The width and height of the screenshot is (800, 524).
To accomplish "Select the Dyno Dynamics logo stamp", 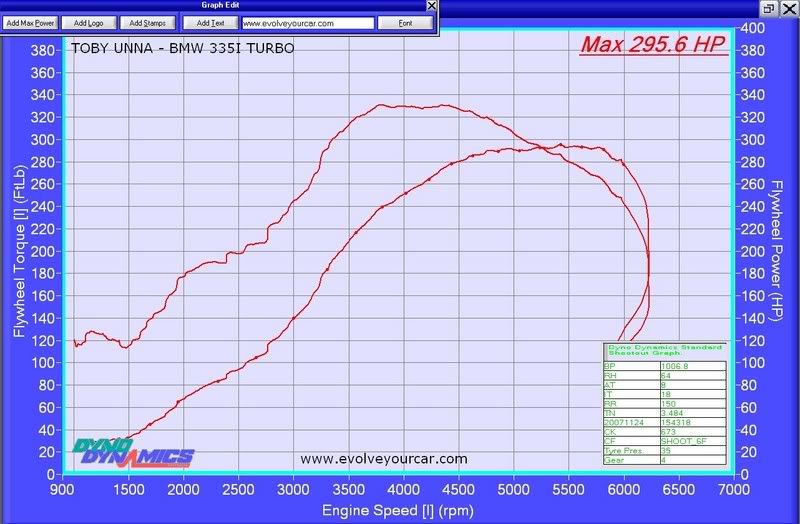I will 133,453.
